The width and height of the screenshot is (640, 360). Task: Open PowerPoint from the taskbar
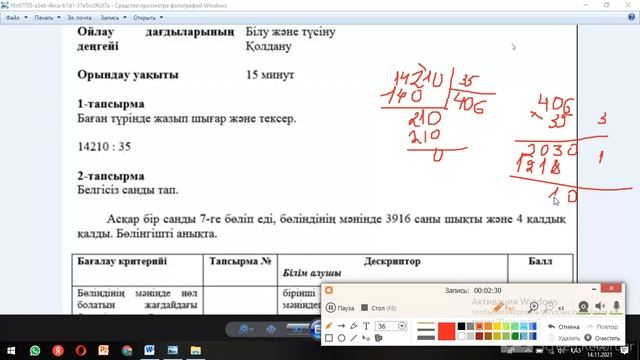click(104, 351)
